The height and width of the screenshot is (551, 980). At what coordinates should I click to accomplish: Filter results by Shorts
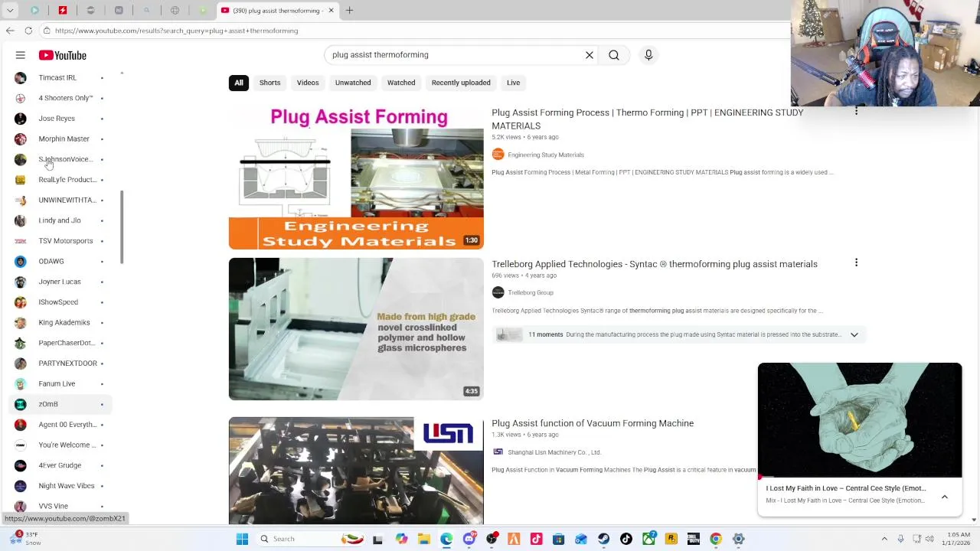tap(269, 83)
